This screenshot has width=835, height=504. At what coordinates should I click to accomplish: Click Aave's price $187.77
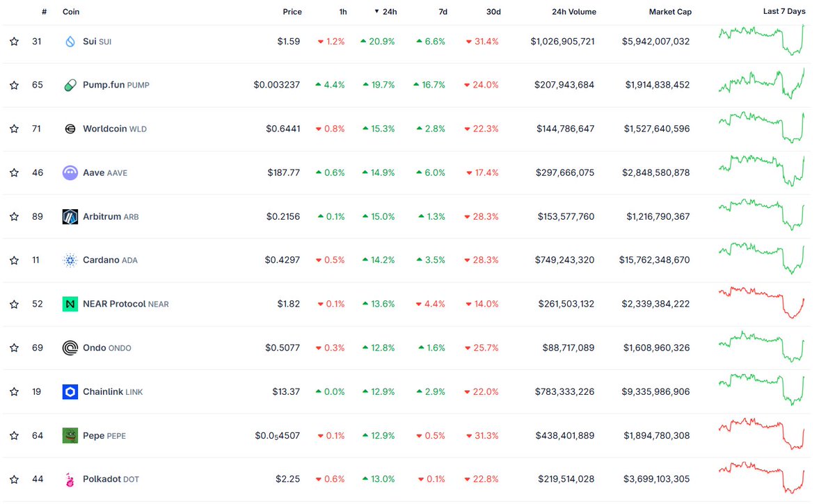tap(284, 172)
